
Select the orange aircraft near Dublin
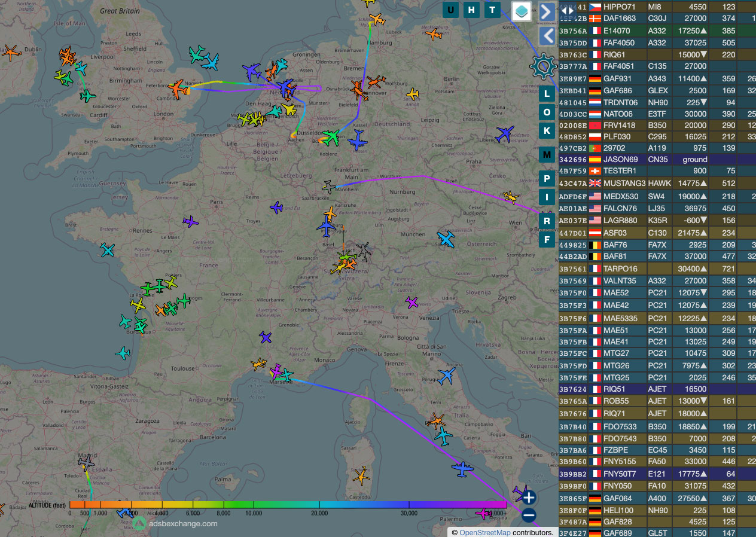pos(11,53)
